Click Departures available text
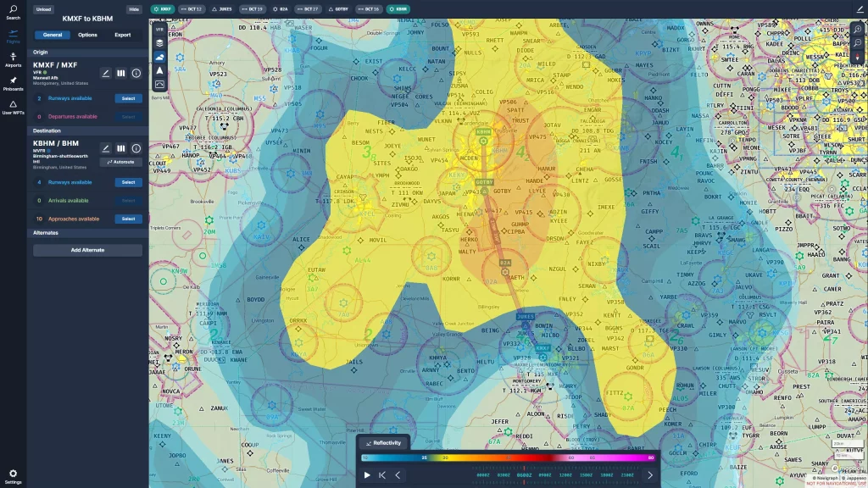Screen dimensions: 868x488 [x=73, y=117]
